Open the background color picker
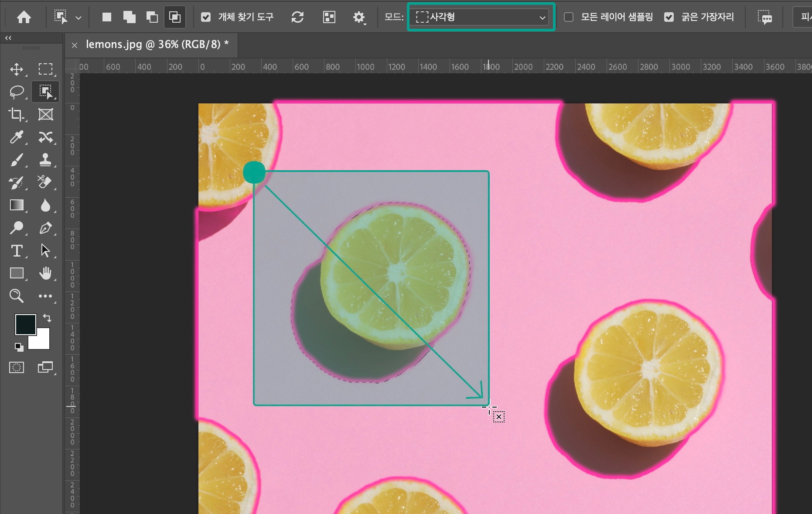812x514 pixels. click(43, 343)
